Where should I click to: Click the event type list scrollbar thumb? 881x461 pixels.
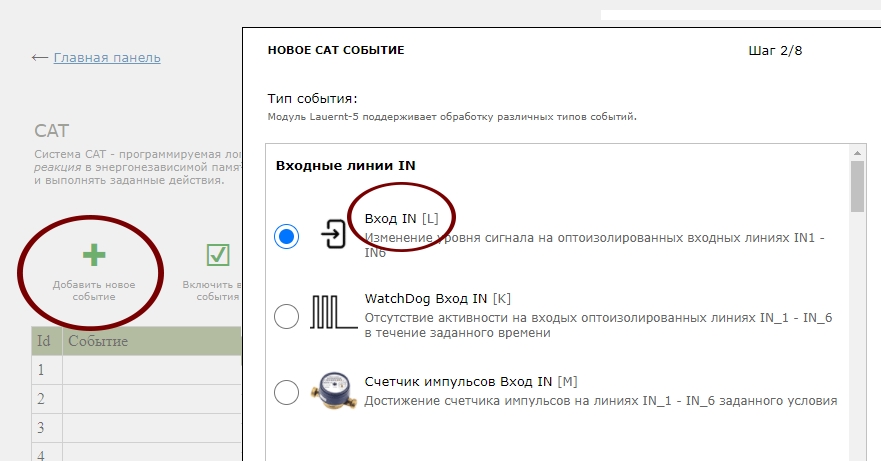coord(857,185)
